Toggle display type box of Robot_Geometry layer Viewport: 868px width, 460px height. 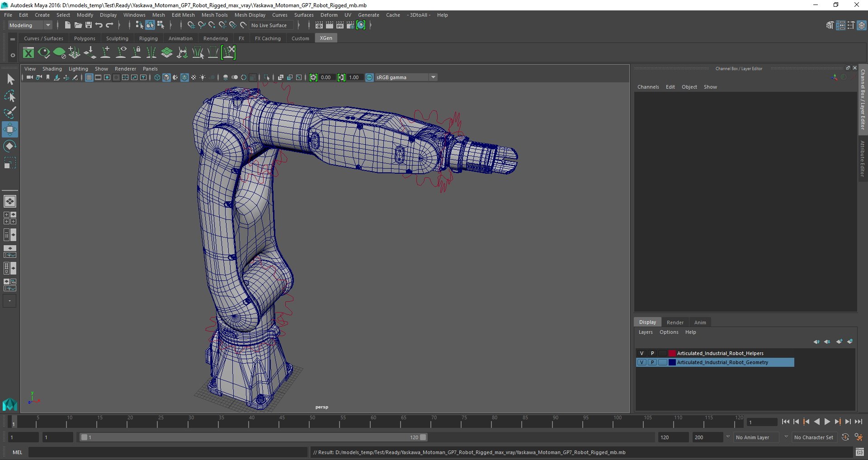point(663,362)
